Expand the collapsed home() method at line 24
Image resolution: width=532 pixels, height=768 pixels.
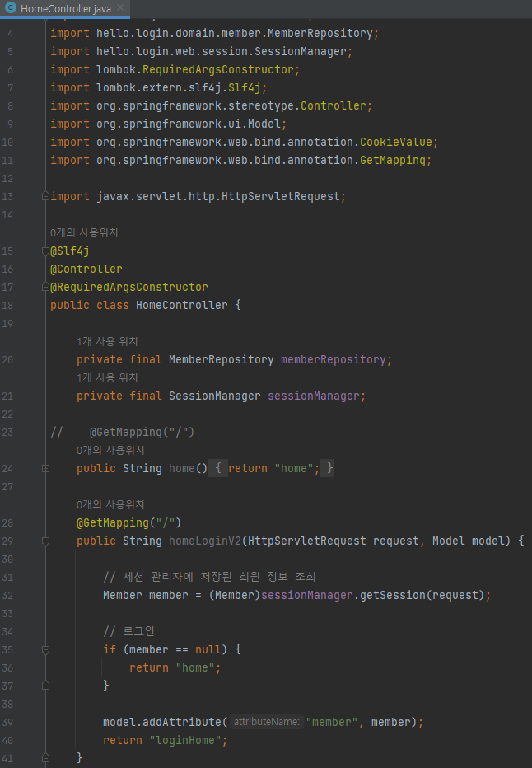point(45,468)
